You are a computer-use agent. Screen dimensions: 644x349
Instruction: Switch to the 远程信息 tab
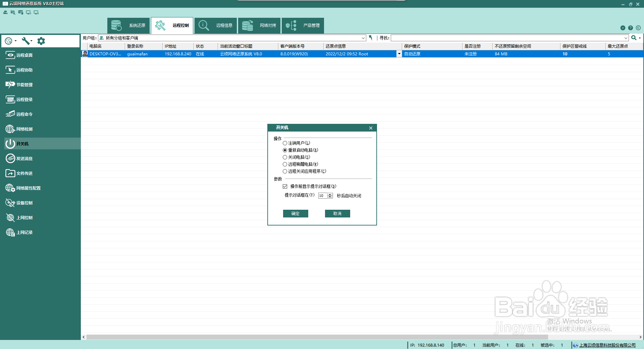tap(216, 26)
